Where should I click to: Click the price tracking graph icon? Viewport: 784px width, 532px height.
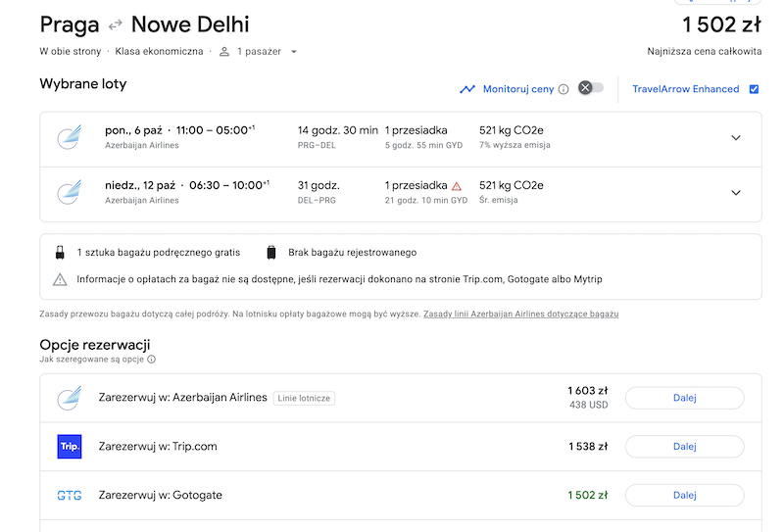pyautogui.click(x=467, y=89)
